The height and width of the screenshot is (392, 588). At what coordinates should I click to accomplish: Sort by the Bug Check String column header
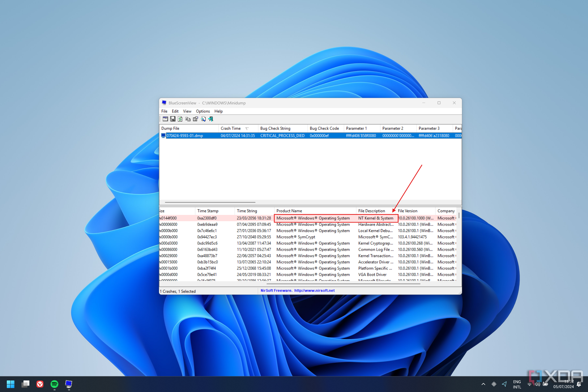point(283,128)
